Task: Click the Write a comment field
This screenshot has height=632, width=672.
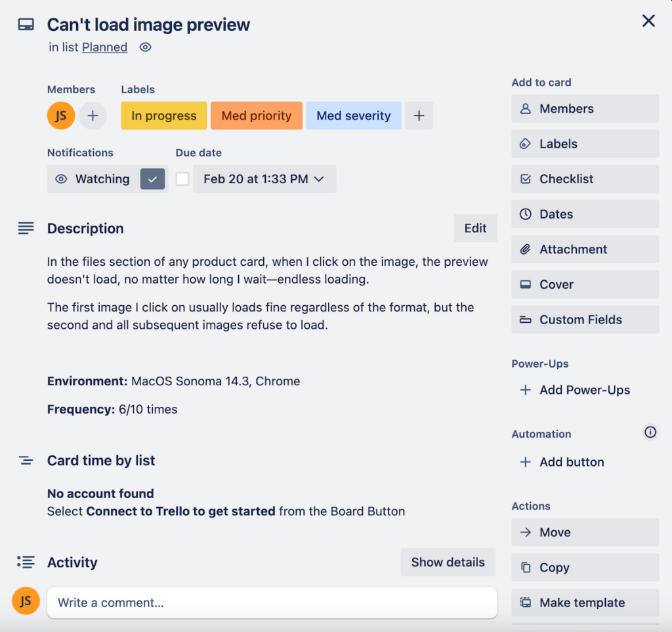Action: [272, 602]
